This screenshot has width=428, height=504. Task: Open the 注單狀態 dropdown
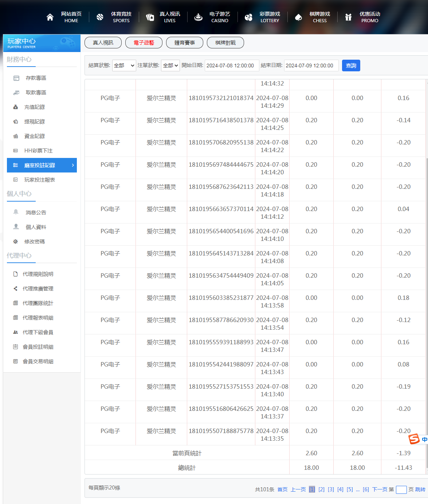[x=170, y=66]
